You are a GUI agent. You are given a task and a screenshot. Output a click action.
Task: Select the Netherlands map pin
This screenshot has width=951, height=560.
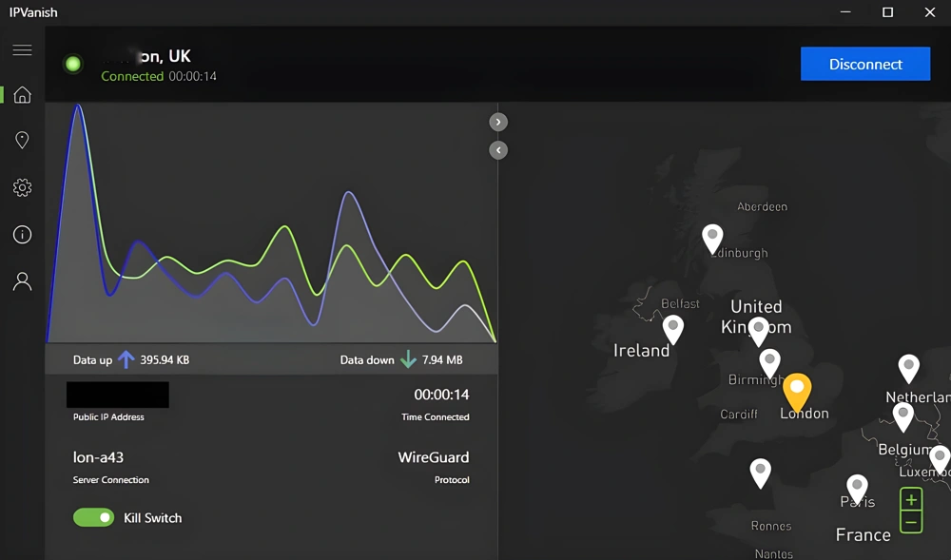click(908, 369)
